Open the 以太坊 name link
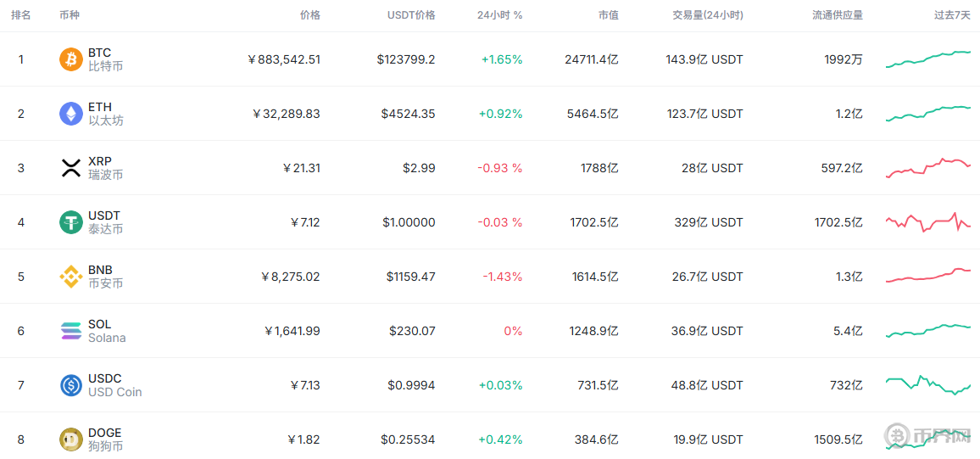 [x=105, y=120]
